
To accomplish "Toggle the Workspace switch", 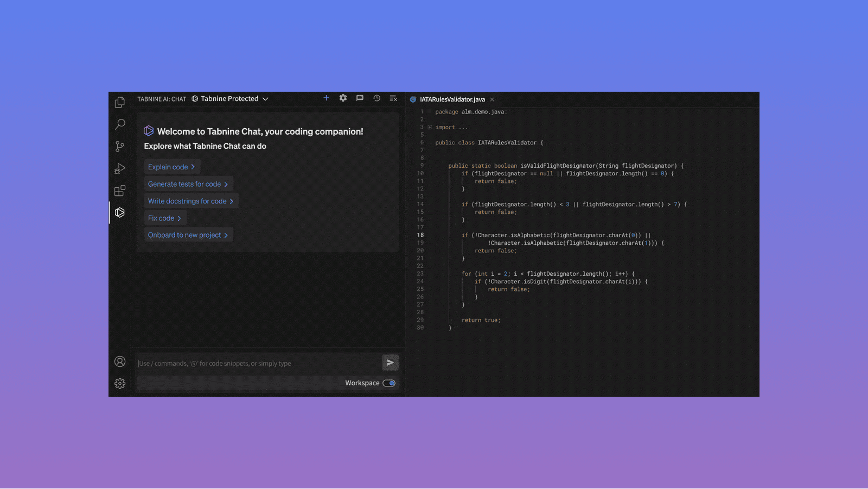I will 389,383.
